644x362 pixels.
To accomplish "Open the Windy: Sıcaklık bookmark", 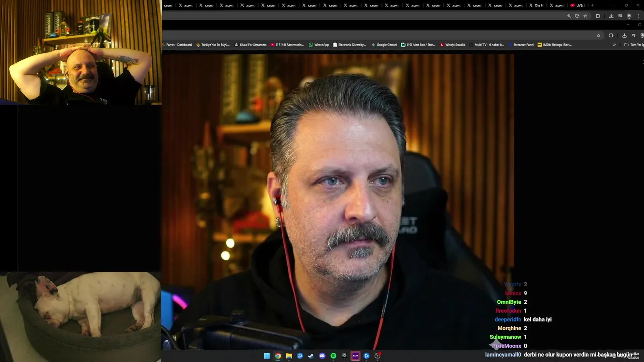I will pos(452,45).
